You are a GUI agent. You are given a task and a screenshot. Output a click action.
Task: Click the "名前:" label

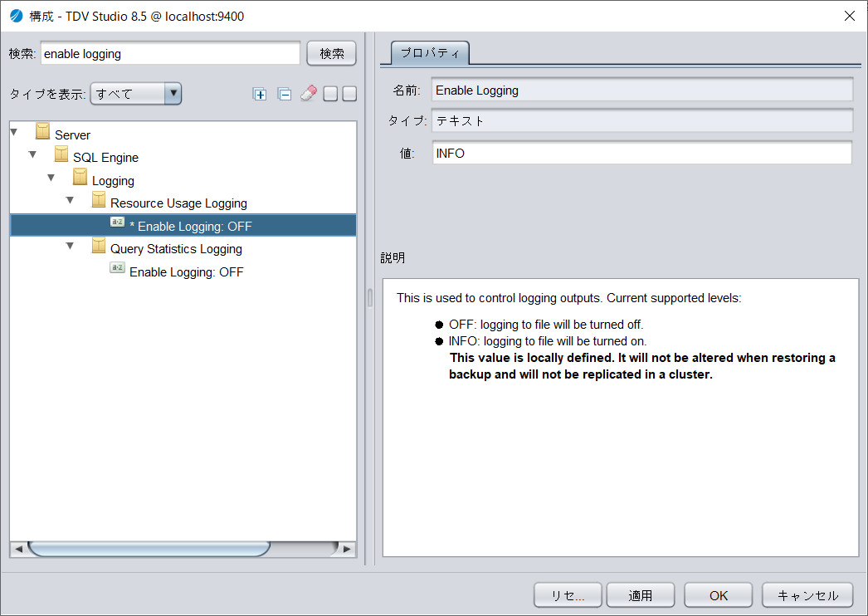(407, 90)
